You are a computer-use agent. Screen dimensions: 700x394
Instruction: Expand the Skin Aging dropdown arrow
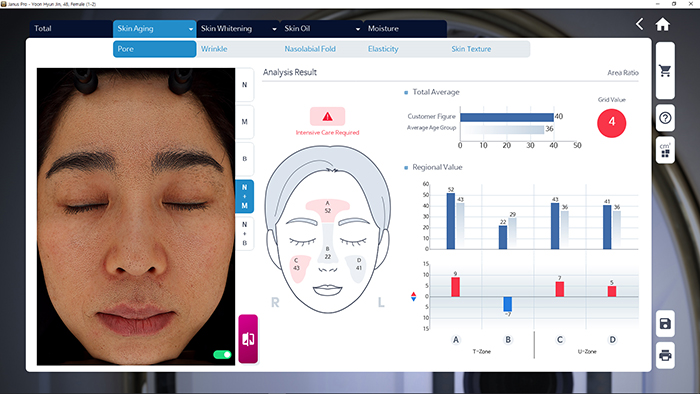pos(191,29)
